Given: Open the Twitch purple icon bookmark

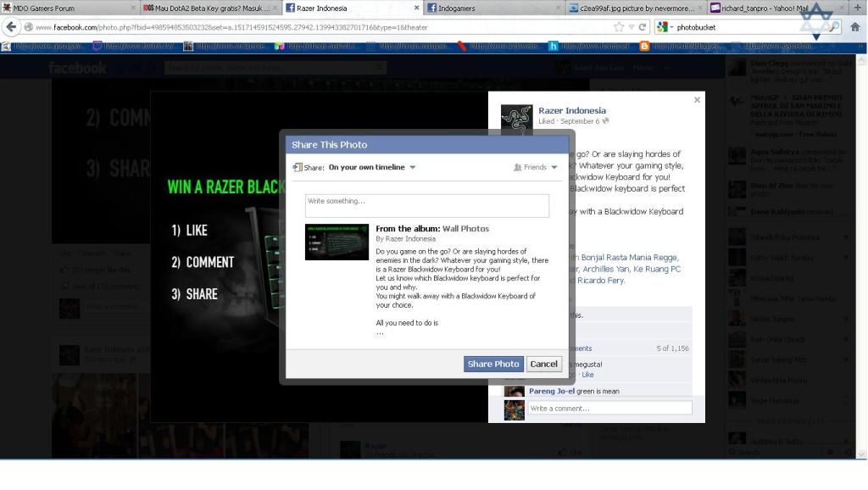Looking at the screenshot, I should 97,46.
